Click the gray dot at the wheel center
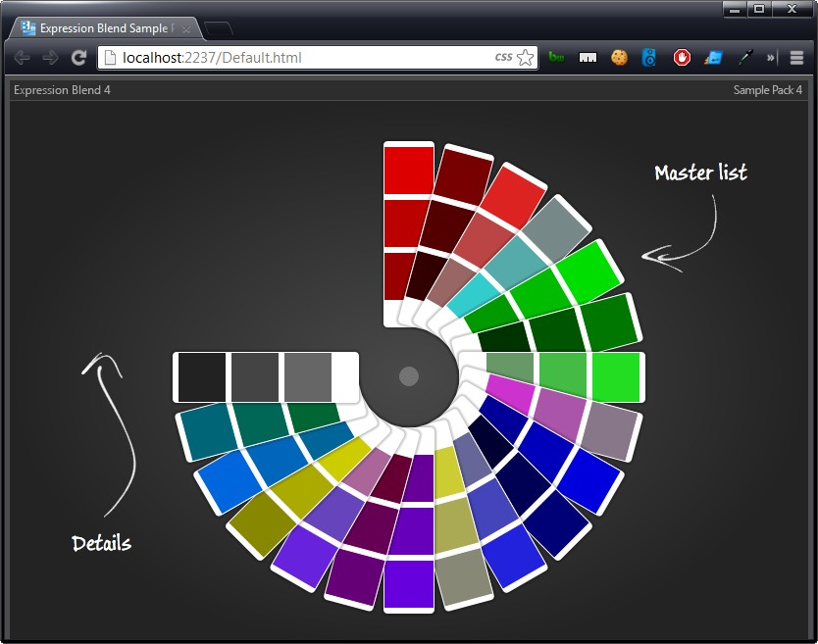 (x=409, y=376)
